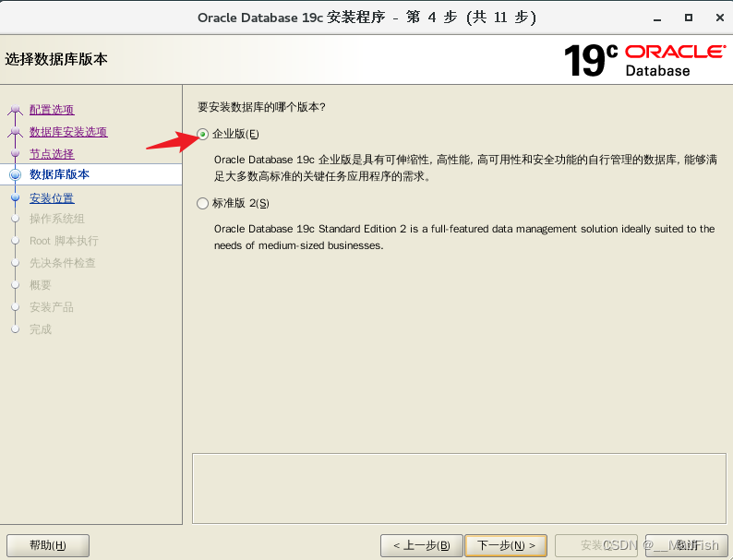Viewport: 733px width, 560px height.
Task: Click the Standard Edition 2 description text
Action: [464, 237]
